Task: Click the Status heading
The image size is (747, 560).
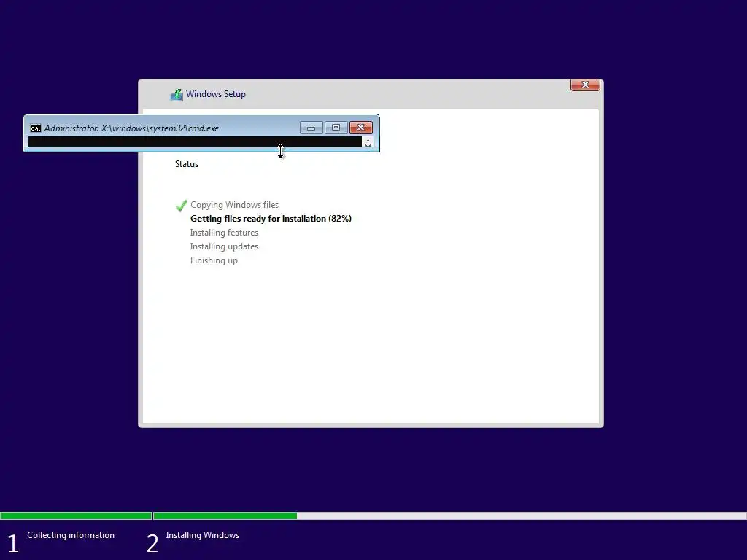Action: (x=187, y=164)
